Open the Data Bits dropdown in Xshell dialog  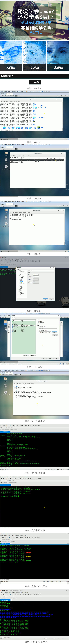(36, 278)
